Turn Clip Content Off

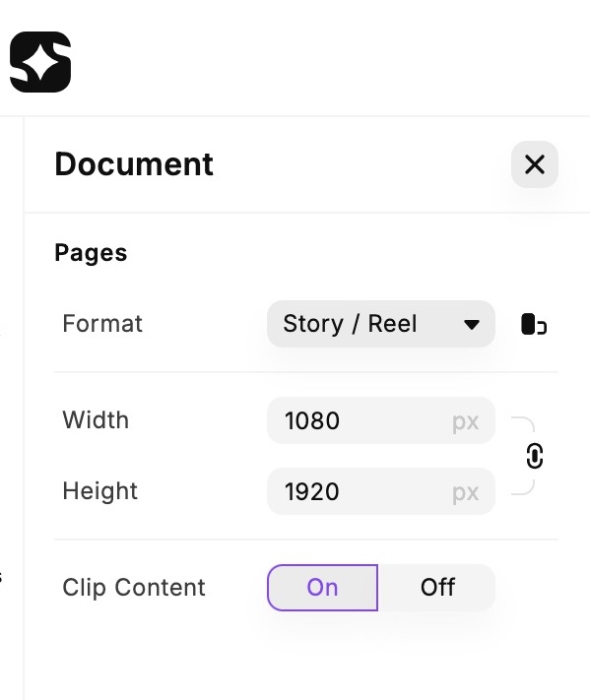click(437, 588)
